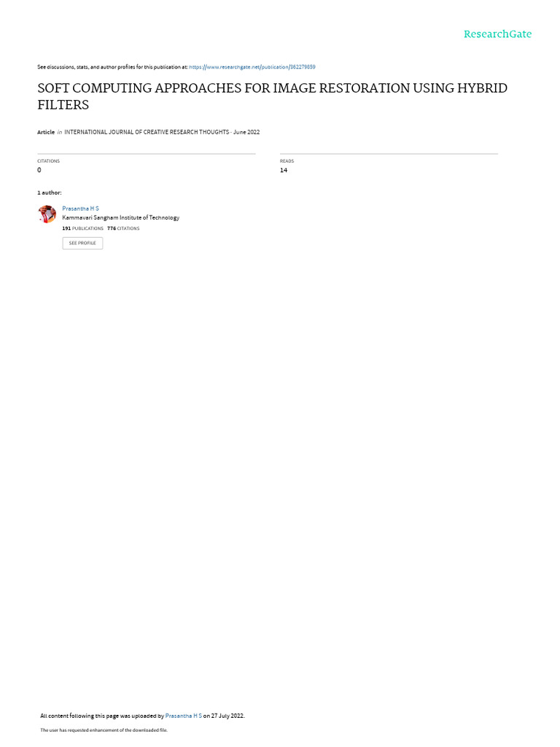560x747 pixels.
Task: Click the enhancement request notice at the bottom
Action: pos(104,729)
